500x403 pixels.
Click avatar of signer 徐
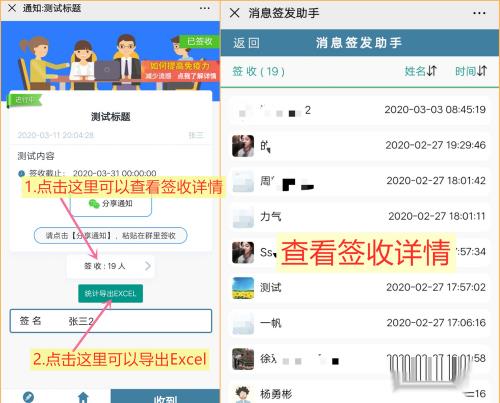point(243,359)
